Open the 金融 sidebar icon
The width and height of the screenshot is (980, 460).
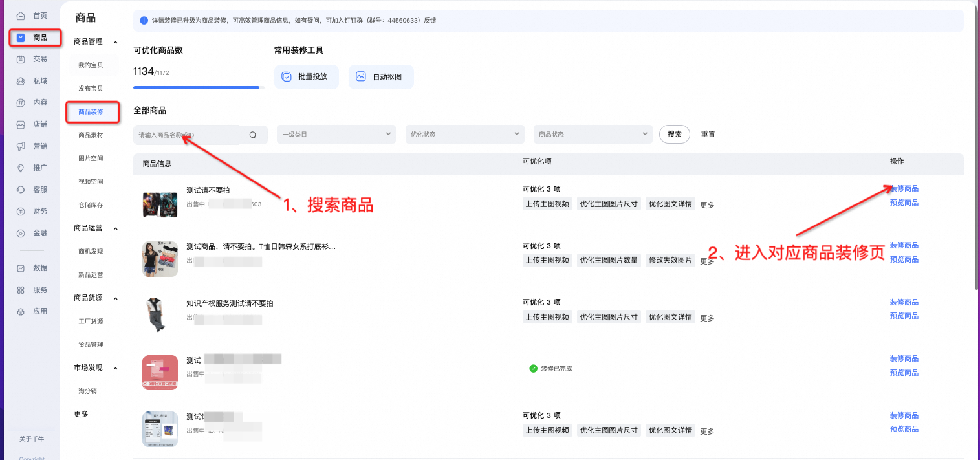(x=21, y=233)
